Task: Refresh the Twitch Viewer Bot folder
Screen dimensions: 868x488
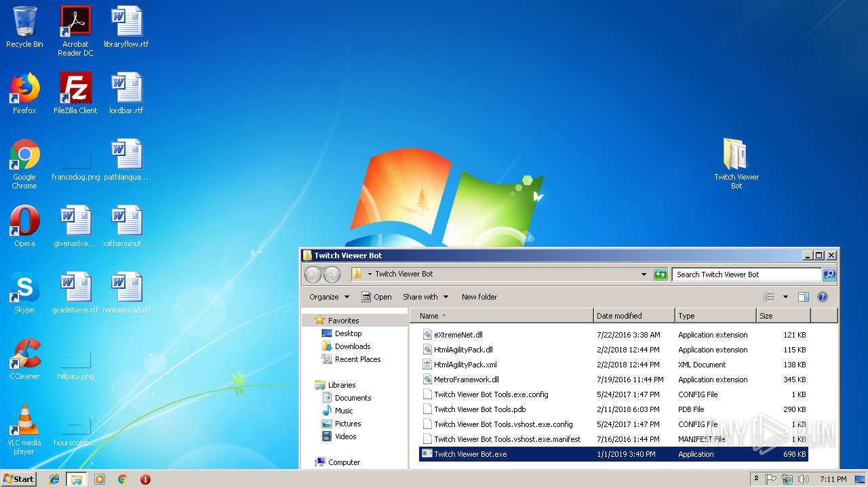Action: click(x=660, y=274)
